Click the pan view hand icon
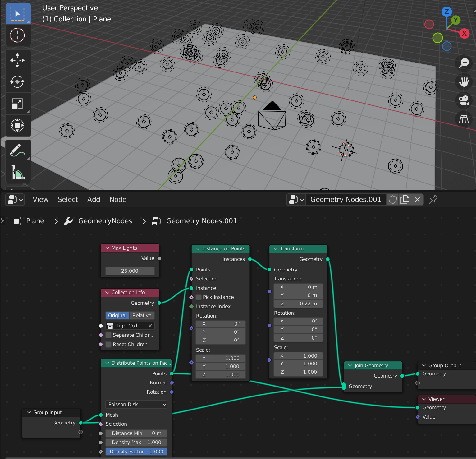This screenshot has width=476, height=459. point(464,82)
